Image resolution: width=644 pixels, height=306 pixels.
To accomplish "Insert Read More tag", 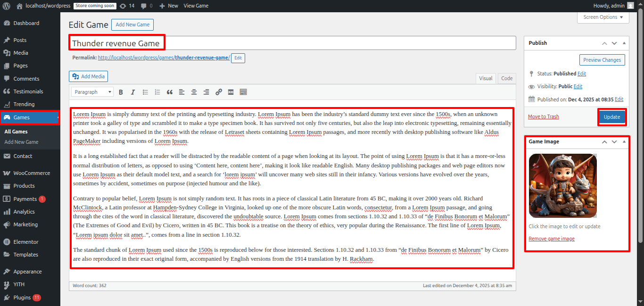I will (x=231, y=92).
